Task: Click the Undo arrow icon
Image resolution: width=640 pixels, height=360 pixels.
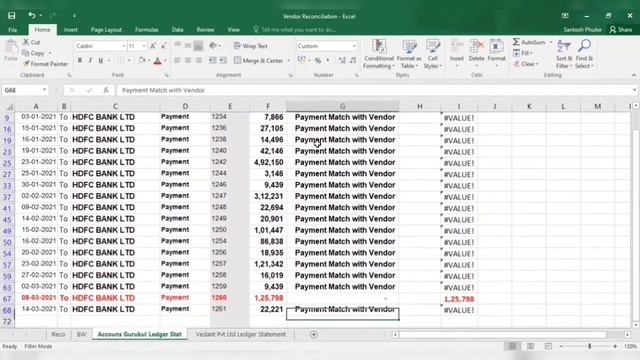Action: pyautogui.click(x=31, y=16)
